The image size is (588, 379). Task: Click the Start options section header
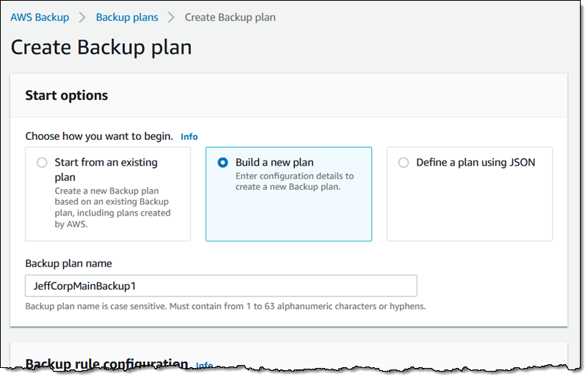point(67,96)
